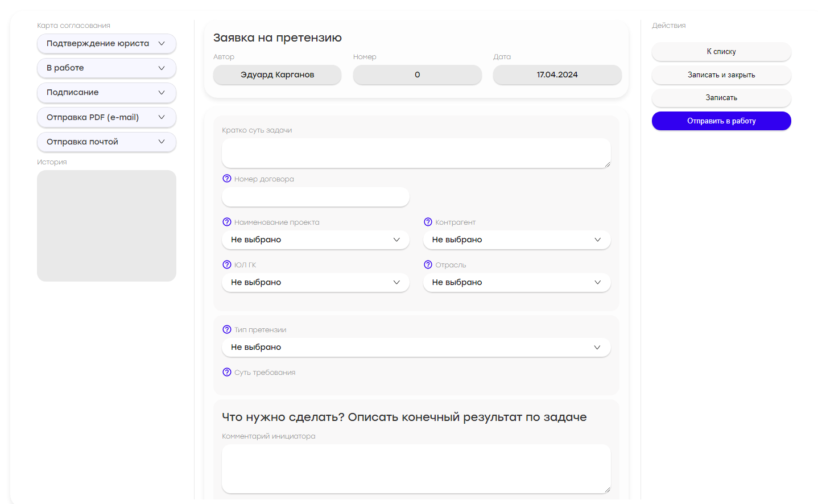The image size is (818, 504).
Task: Click the question icon near Контрагент
Action: tap(428, 222)
